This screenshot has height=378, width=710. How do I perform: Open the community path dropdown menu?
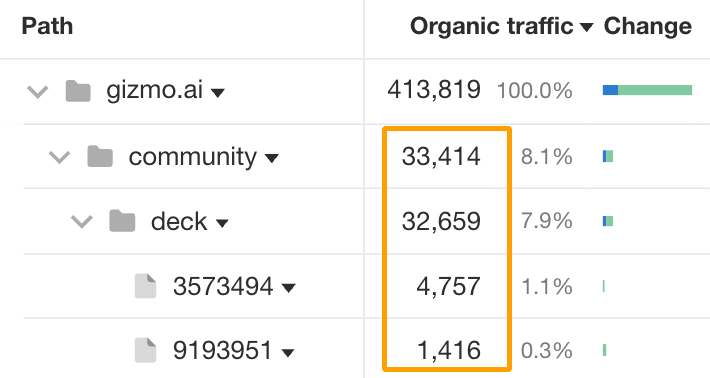(272, 158)
